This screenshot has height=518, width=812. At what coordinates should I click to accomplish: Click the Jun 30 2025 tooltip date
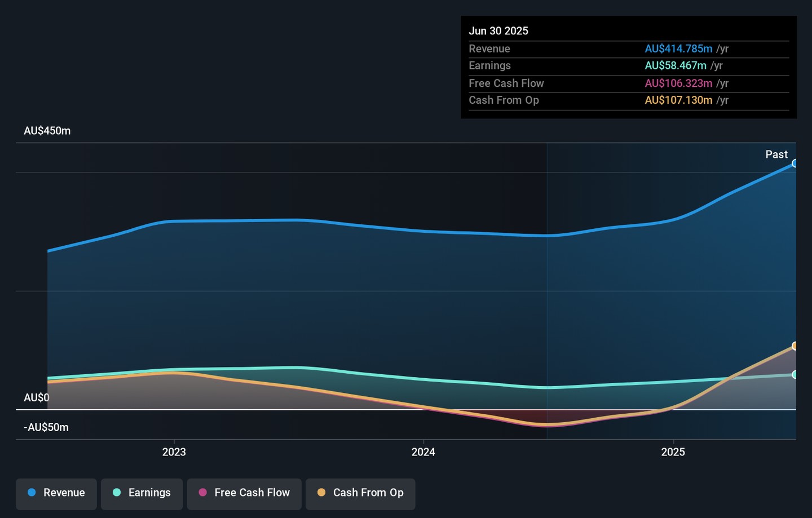click(x=498, y=31)
